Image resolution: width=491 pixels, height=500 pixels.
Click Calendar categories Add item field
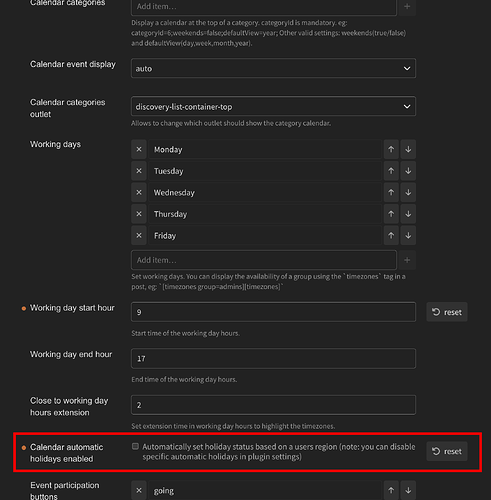(x=264, y=7)
